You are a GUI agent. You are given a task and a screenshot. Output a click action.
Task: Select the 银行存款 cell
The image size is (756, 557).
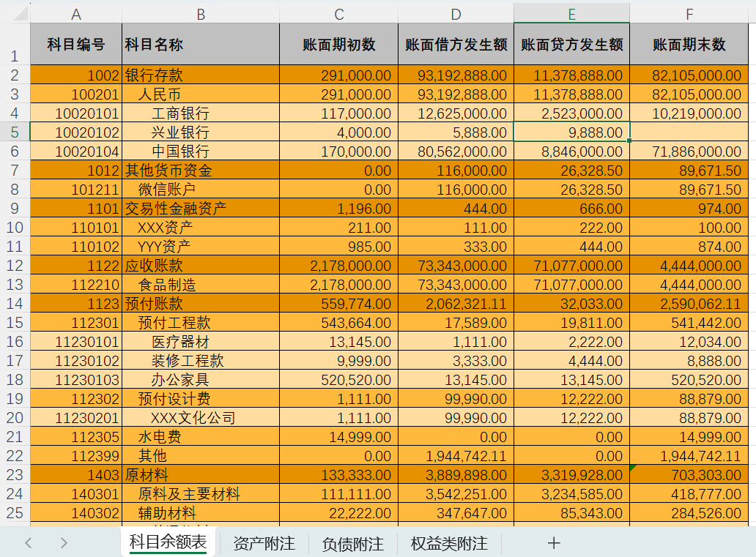201,75
